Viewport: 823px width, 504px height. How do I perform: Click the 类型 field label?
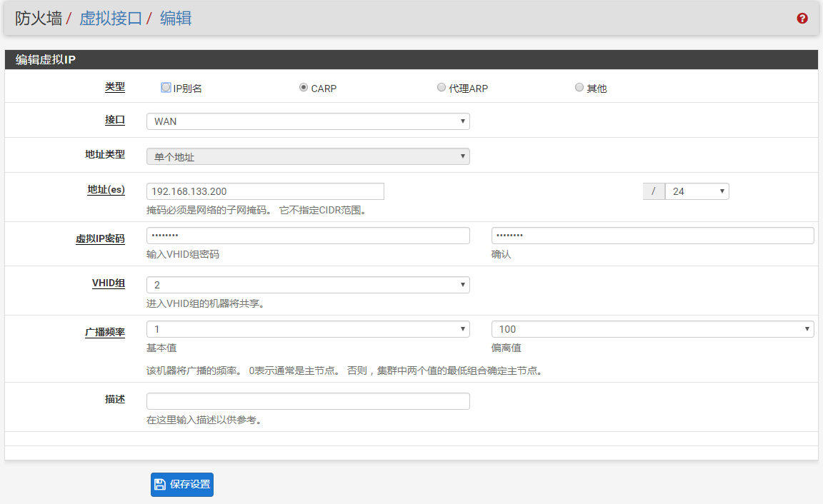(x=115, y=87)
